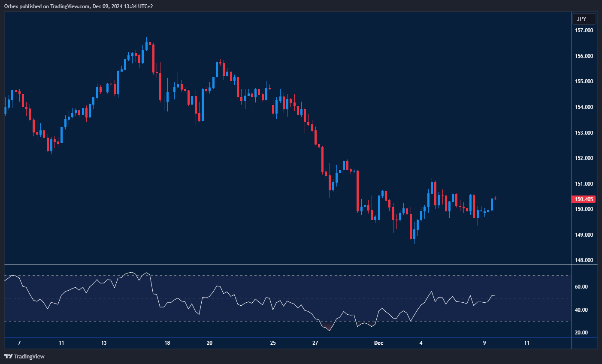602x364 pixels.
Task: Select the 40.00 indicator scale label
Action: (581, 310)
